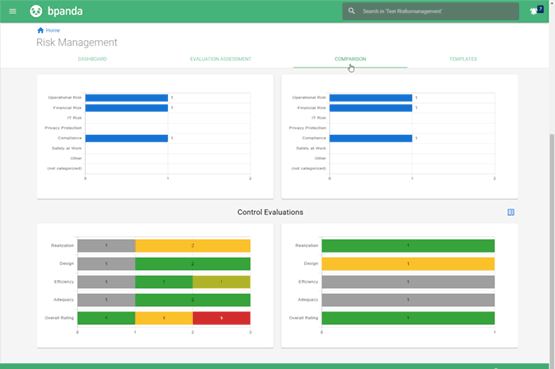Open the notifications bell
555x369 pixels.
(533, 11)
